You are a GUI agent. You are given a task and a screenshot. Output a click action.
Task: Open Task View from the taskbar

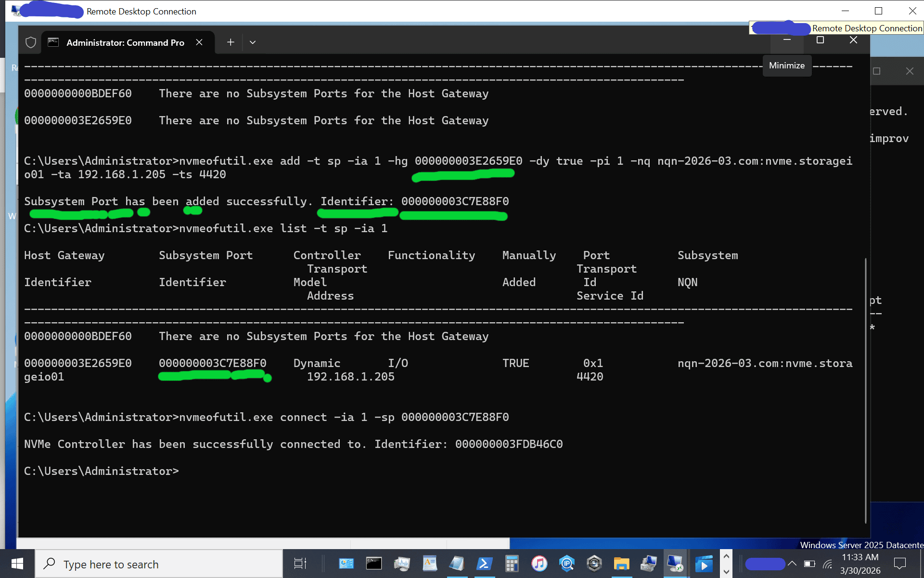[x=300, y=564]
